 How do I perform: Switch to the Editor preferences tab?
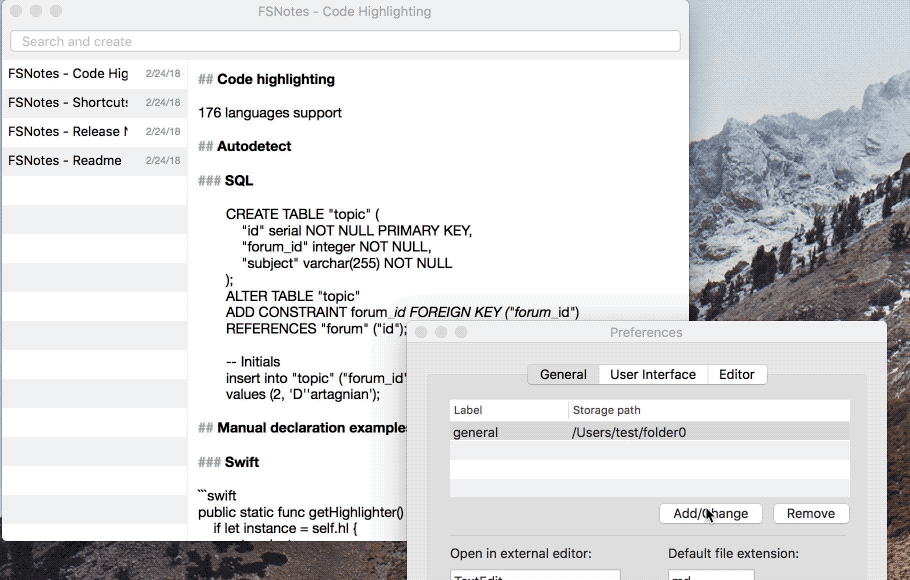pos(737,374)
